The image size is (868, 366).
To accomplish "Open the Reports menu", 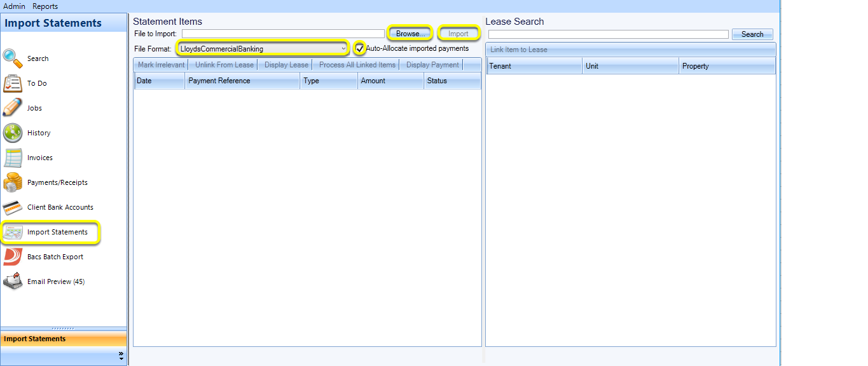I will [45, 6].
